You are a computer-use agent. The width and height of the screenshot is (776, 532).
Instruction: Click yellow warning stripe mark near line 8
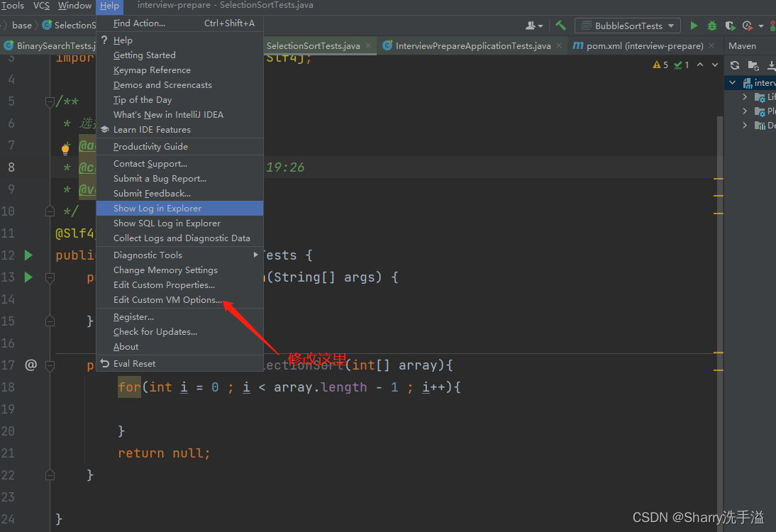pos(719,179)
